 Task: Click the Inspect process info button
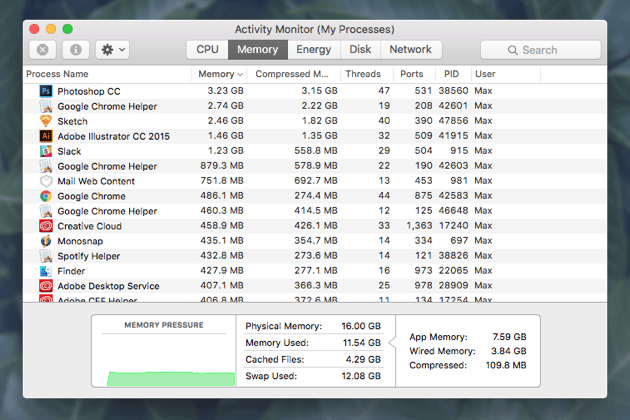(75, 49)
